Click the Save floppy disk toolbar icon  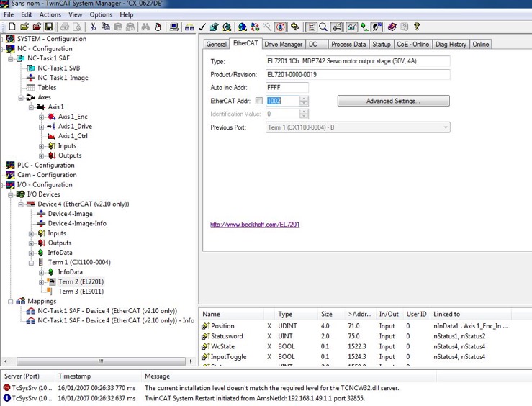(x=49, y=27)
